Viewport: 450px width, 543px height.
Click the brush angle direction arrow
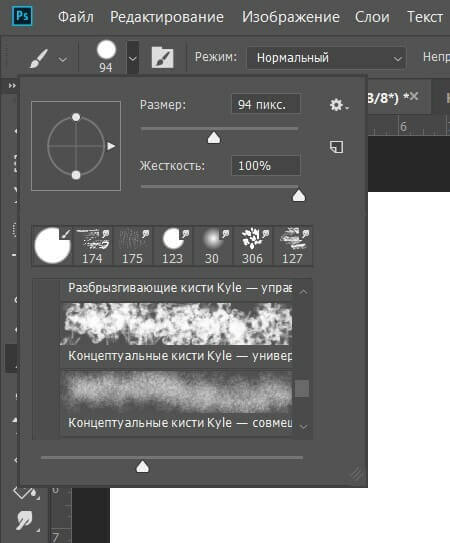tap(111, 146)
